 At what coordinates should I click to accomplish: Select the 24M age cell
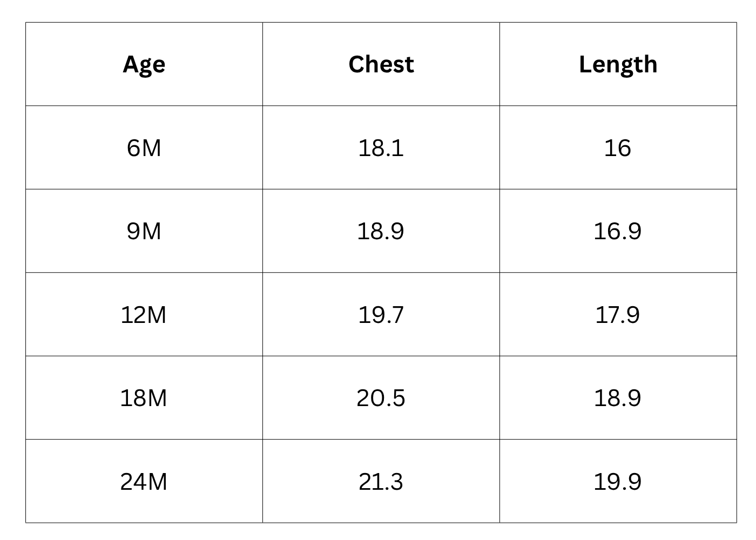pos(144,482)
